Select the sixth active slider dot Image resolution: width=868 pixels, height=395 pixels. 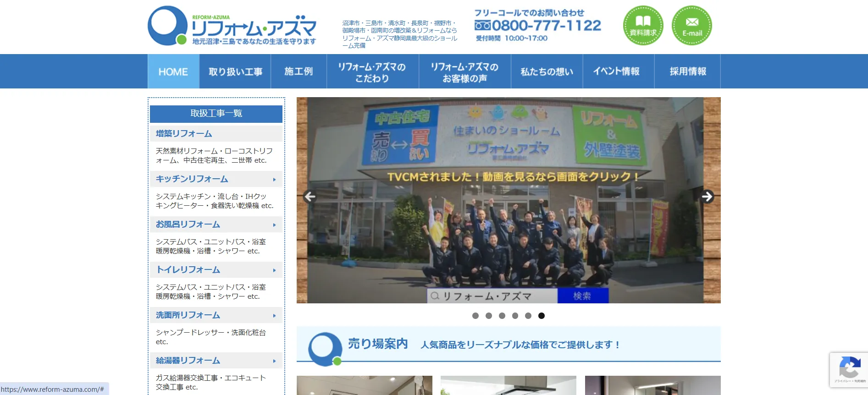pyautogui.click(x=542, y=316)
